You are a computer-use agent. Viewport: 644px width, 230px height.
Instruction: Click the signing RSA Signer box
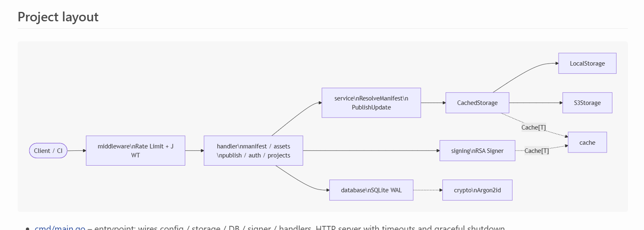477,150
